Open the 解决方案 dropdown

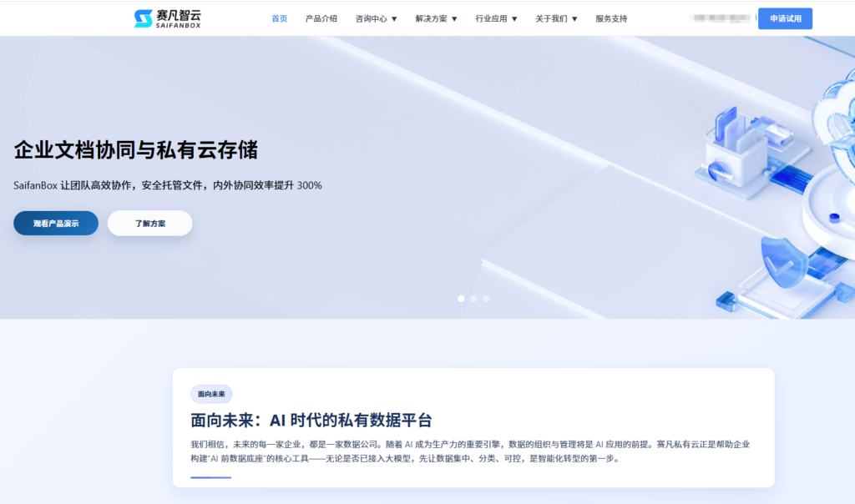pos(436,18)
